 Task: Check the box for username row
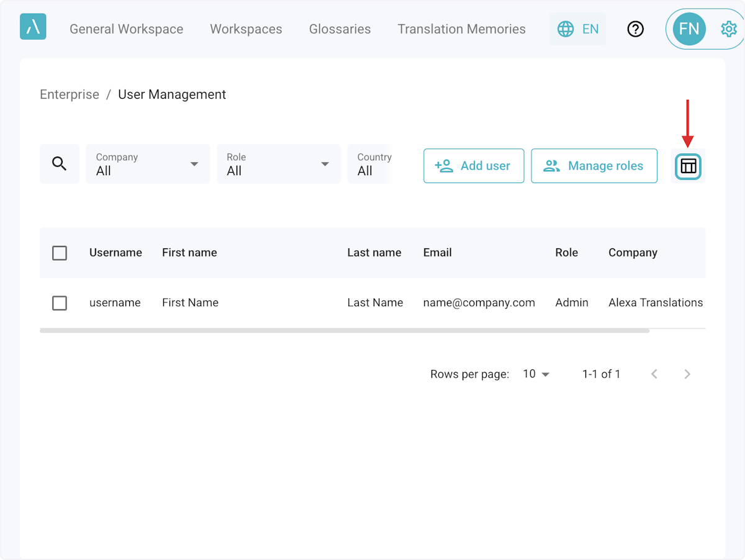60,303
